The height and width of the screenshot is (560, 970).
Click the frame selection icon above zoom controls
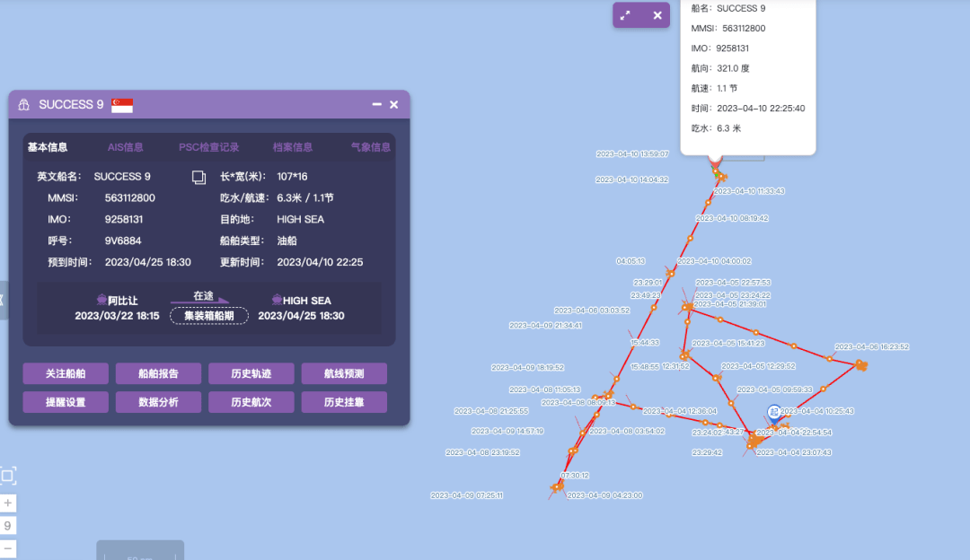[x=8, y=476]
